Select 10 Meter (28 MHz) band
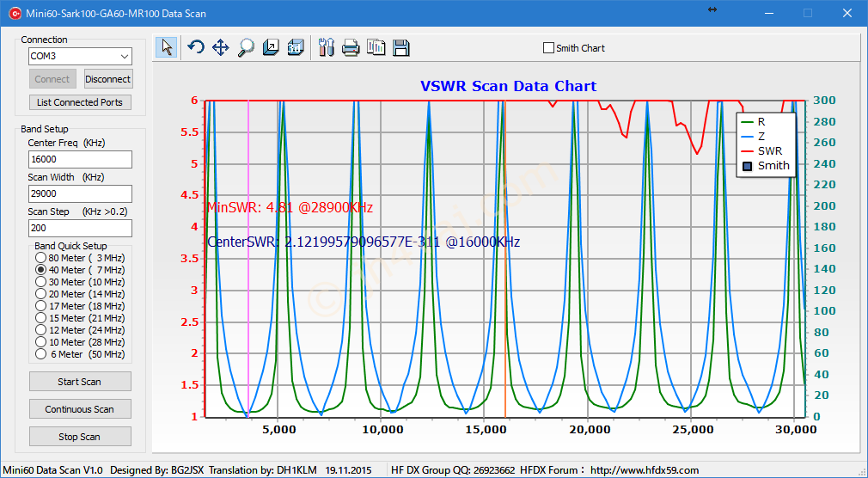The height and width of the screenshot is (478, 868). (40, 342)
